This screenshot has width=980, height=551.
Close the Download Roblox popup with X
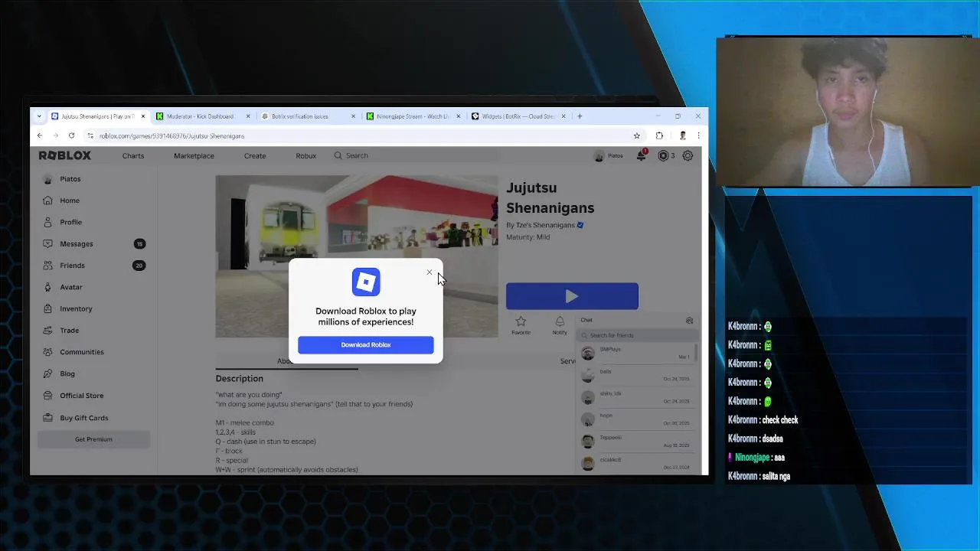coord(429,272)
